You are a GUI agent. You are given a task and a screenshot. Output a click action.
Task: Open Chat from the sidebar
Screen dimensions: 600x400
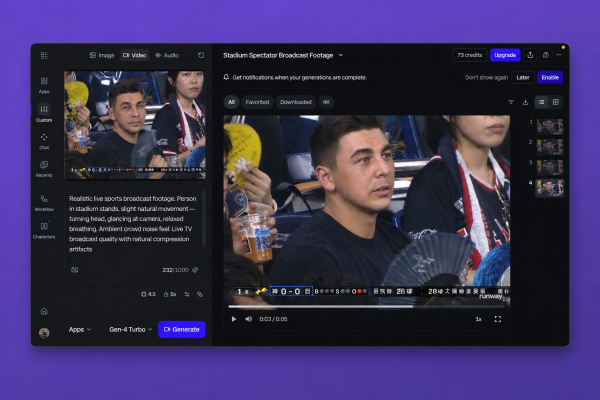tap(44, 141)
